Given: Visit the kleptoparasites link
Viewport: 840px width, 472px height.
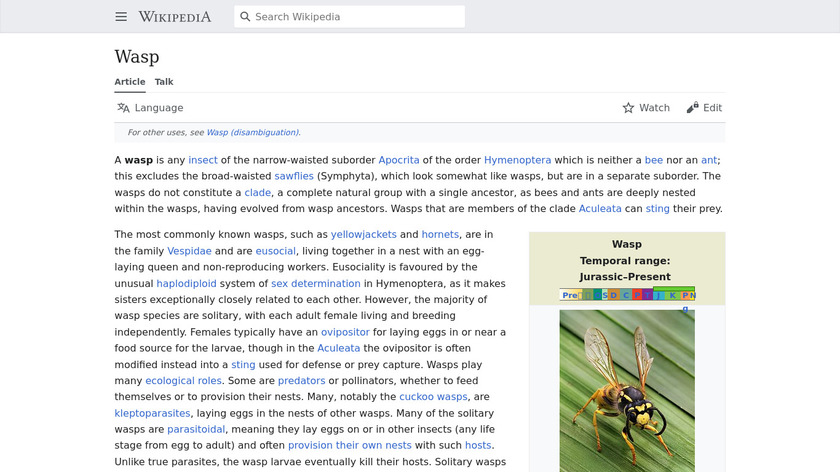Looking at the screenshot, I should tap(152, 414).
